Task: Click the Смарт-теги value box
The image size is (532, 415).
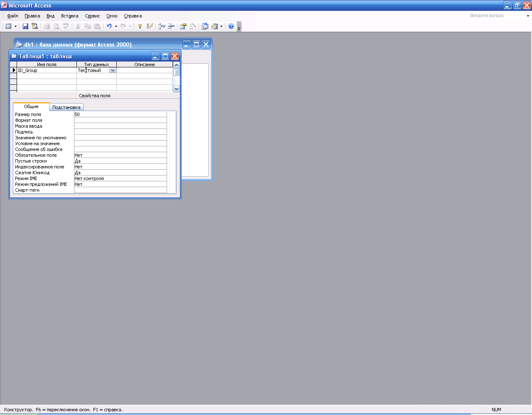Action: pos(121,190)
